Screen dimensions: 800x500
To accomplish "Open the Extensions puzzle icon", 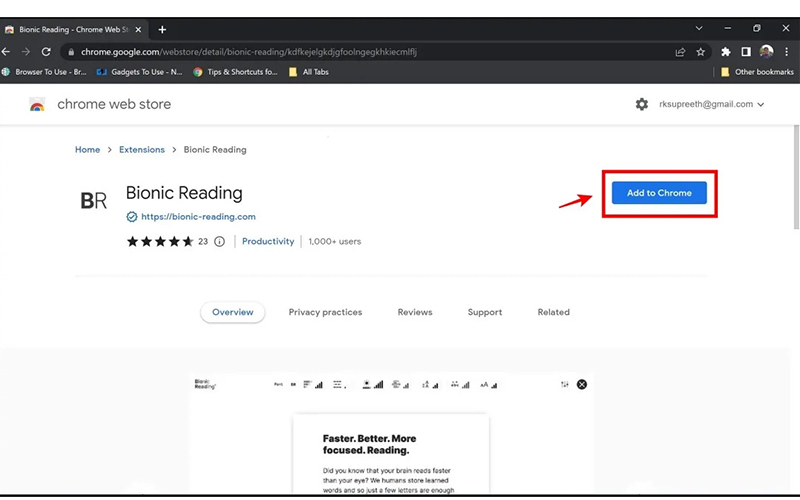I will [x=726, y=52].
